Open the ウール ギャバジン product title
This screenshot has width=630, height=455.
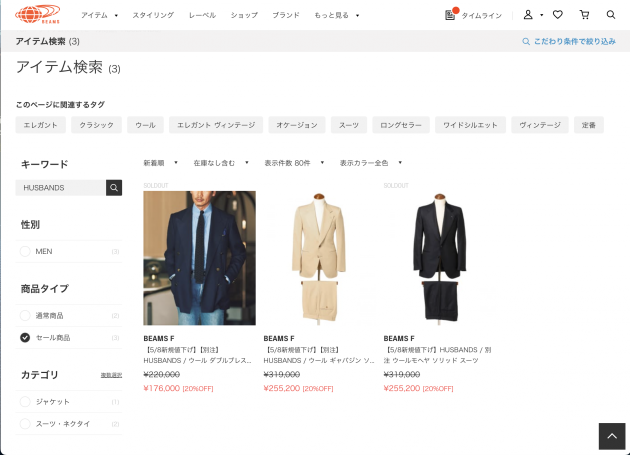(319, 355)
